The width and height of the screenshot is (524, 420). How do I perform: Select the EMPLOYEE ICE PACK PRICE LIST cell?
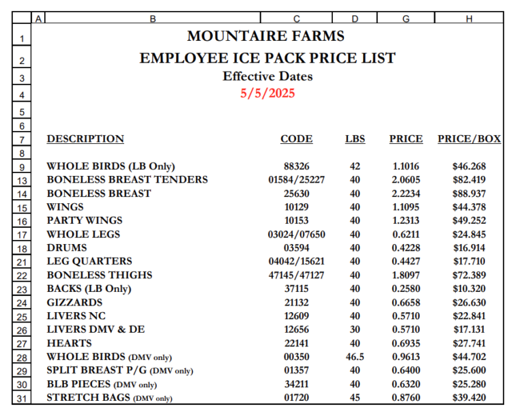pyautogui.click(x=267, y=59)
